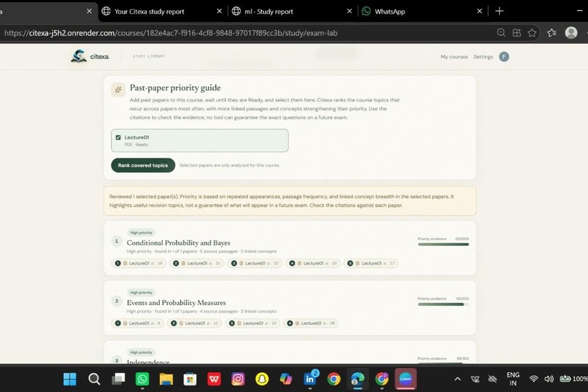Open Events citation Lecture01 p. 12
Screen dimensions: 588x392
[252, 323]
